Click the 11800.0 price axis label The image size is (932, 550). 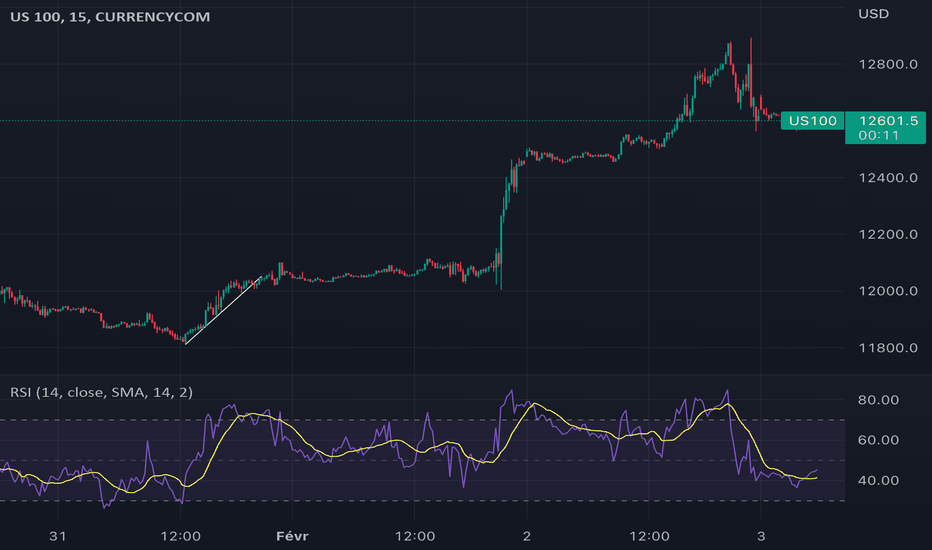[x=888, y=348]
